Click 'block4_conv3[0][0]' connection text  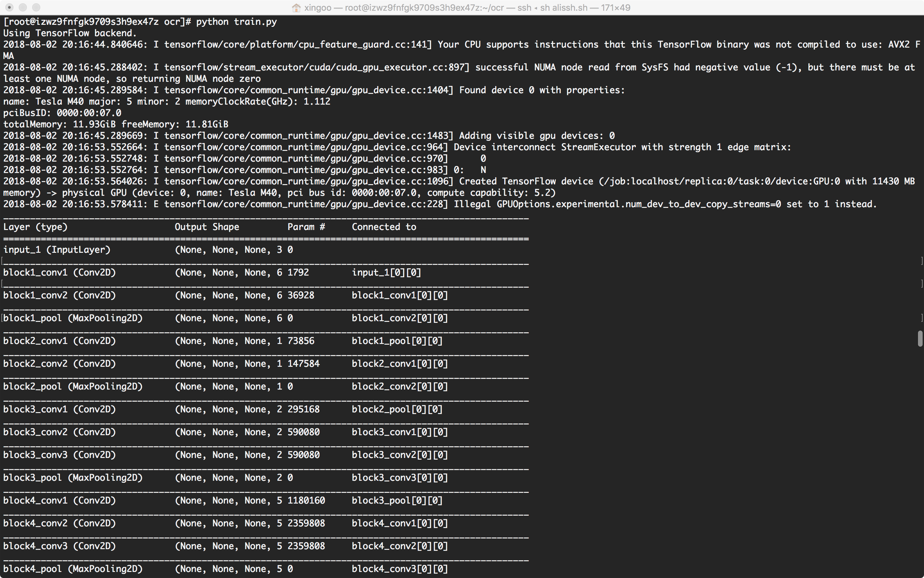[400, 569]
